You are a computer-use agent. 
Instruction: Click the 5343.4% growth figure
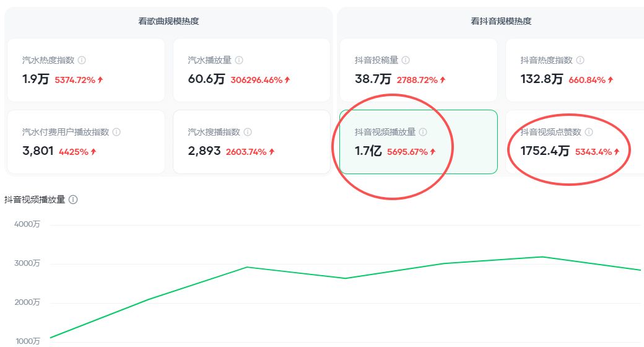[593, 152]
